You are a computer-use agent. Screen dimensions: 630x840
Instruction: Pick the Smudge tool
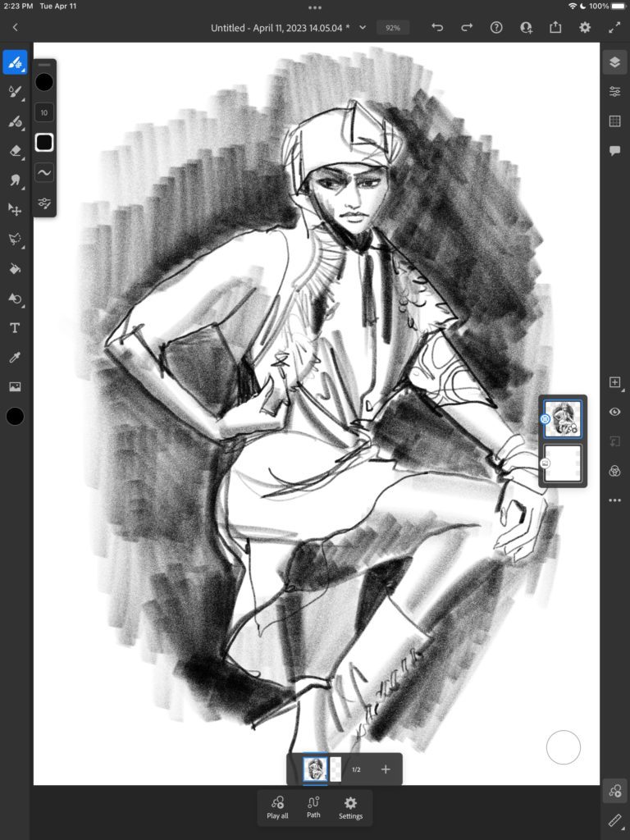point(15,180)
